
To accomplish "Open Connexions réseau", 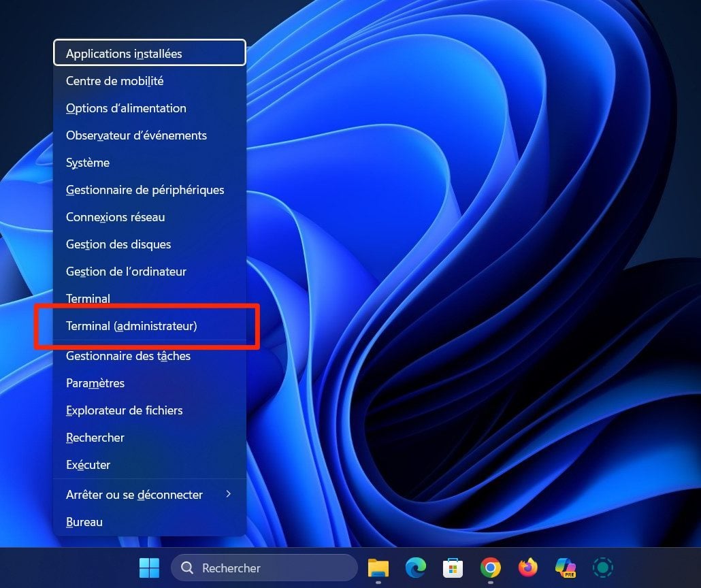I will [149, 217].
